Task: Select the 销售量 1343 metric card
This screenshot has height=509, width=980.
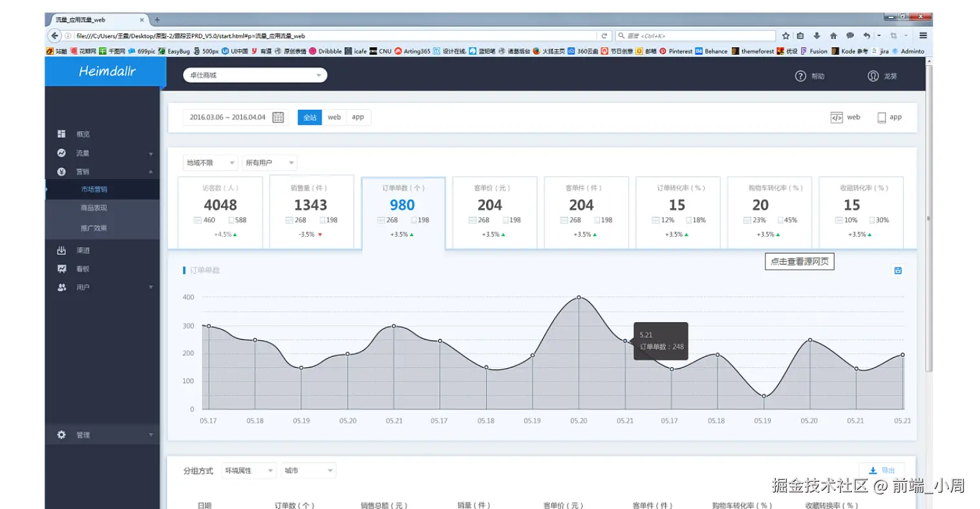Action: [x=311, y=211]
